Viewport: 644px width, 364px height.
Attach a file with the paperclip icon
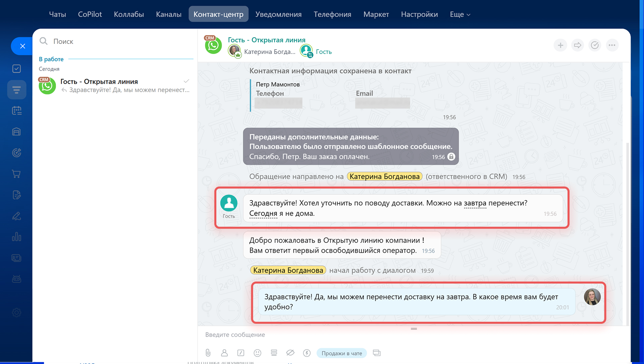tap(208, 353)
